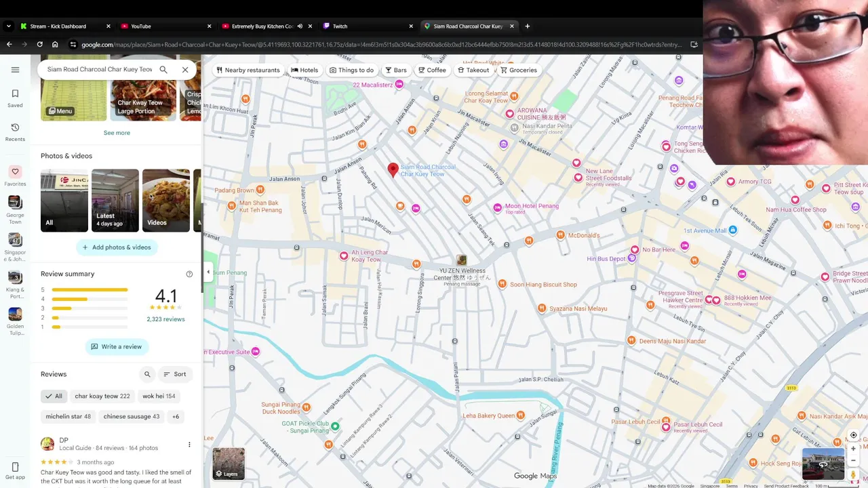Viewport: 868px width, 488px height.
Task: Switch to Stream - Kick Dashboard tab
Action: (65, 26)
